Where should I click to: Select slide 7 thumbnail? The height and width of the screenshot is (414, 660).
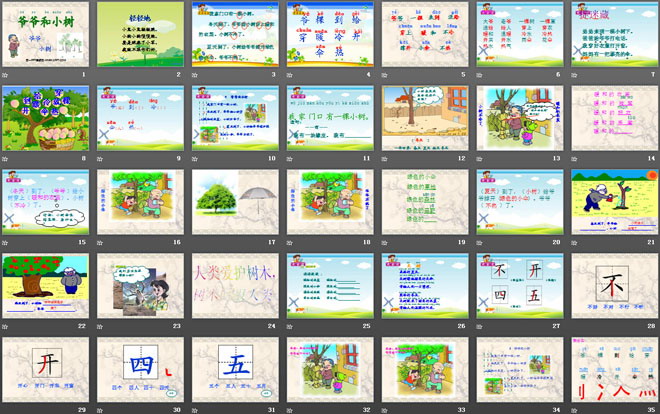pyautogui.click(x=615, y=34)
